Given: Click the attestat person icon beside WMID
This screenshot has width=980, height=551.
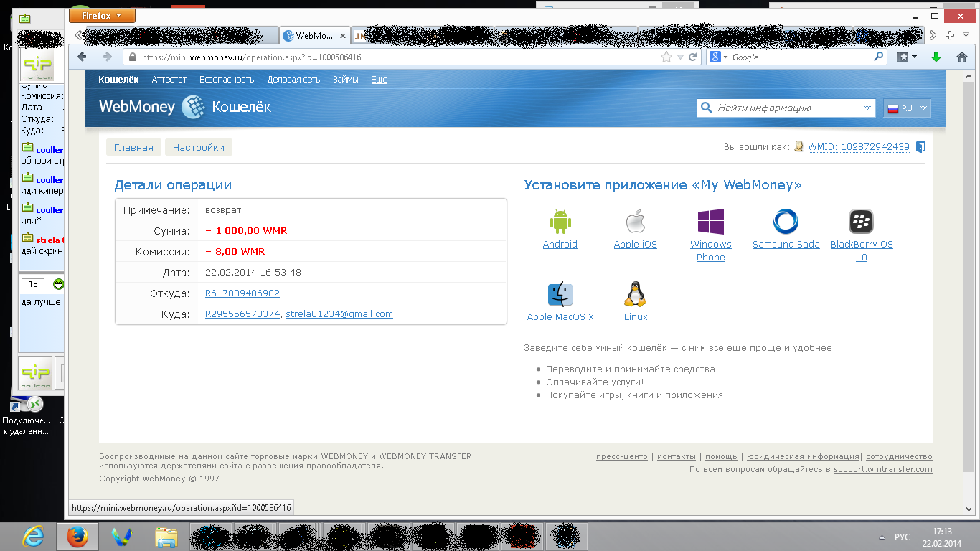Looking at the screenshot, I should pyautogui.click(x=798, y=146).
